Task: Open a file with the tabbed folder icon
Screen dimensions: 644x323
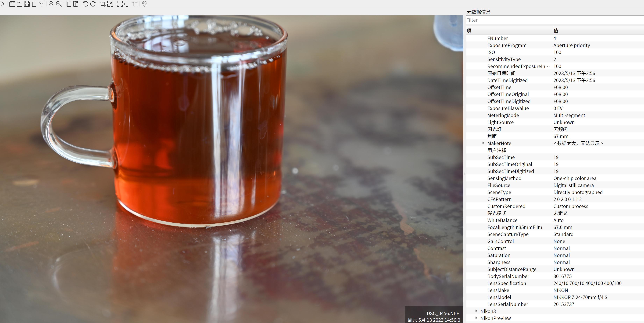Action: [x=12, y=4]
